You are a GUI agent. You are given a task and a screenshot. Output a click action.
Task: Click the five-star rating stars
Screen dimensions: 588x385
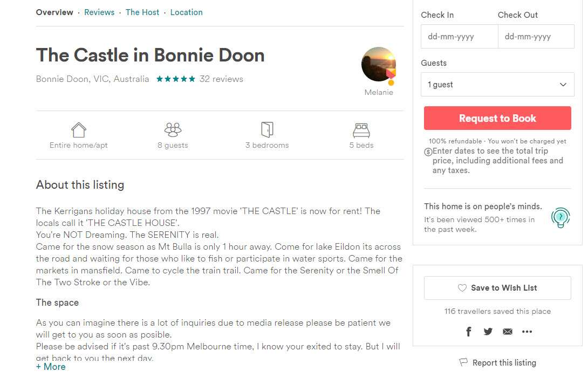click(175, 78)
